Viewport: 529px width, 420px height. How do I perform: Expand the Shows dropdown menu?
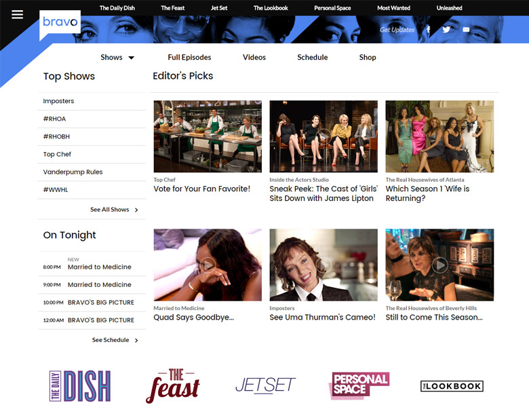[x=117, y=58]
